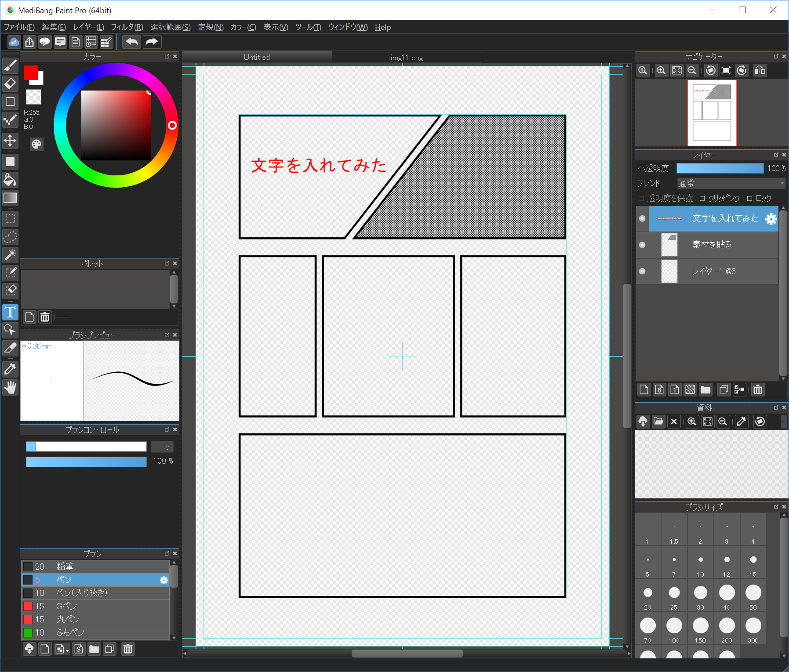This screenshot has height=672, width=789.
Task: Open settings gear on 文字を入れてみた layer
Action: click(x=771, y=219)
